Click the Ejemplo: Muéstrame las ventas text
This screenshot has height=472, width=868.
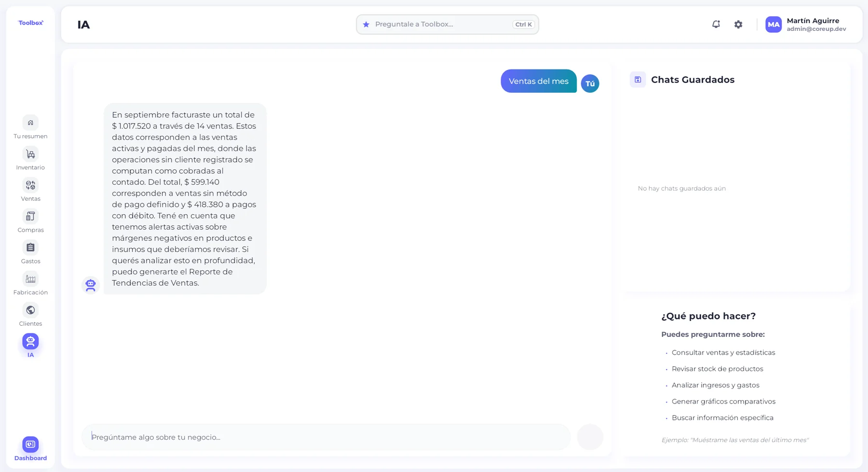[735, 440]
